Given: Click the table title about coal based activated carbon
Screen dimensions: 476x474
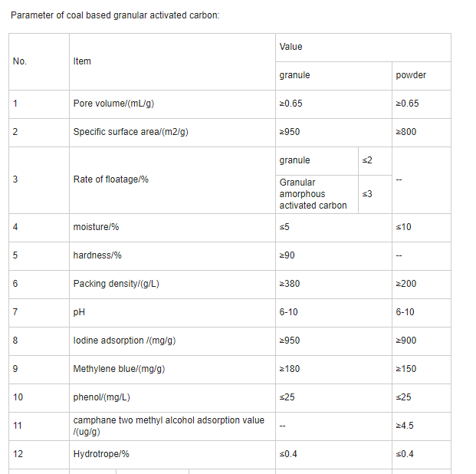Looking at the screenshot, I should 115,16.
